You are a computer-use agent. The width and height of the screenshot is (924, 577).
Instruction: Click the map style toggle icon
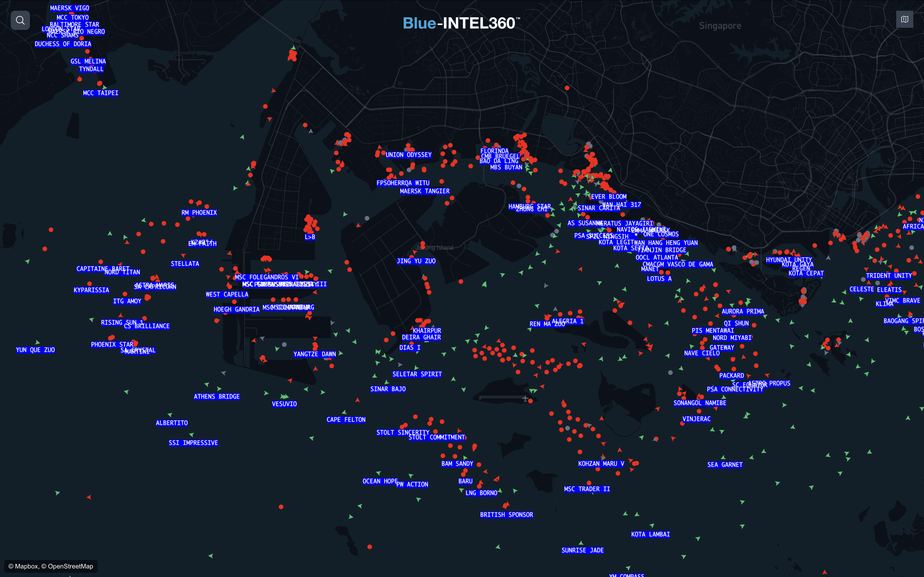(x=904, y=20)
